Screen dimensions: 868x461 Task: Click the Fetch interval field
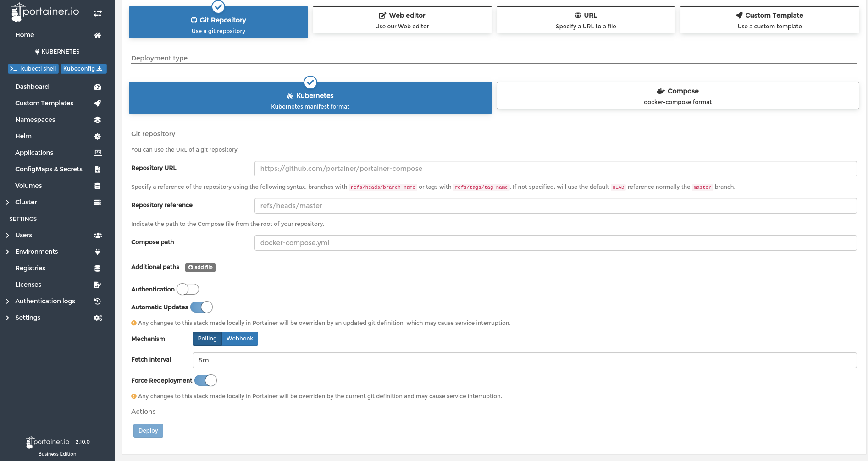pyautogui.click(x=525, y=360)
